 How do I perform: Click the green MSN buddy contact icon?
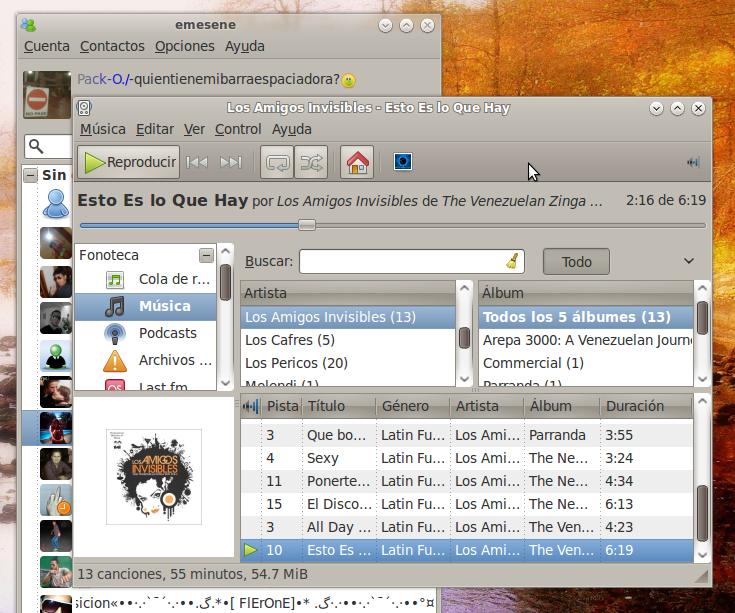pyautogui.click(x=56, y=356)
